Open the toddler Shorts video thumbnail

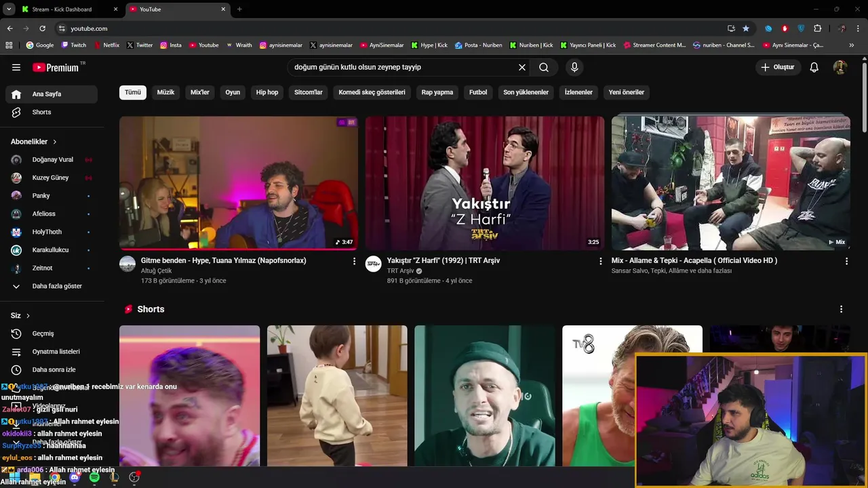(x=337, y=396)
